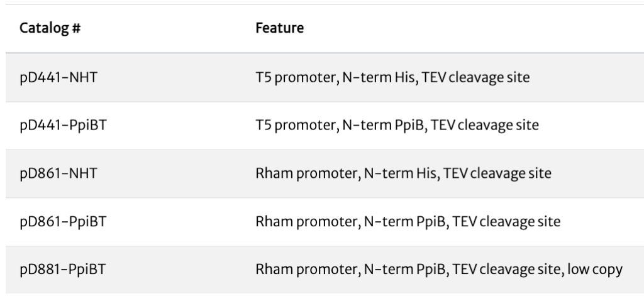Select the pD441-NHT catalog entry
644x296 pixels.
(x=58, y=77)
